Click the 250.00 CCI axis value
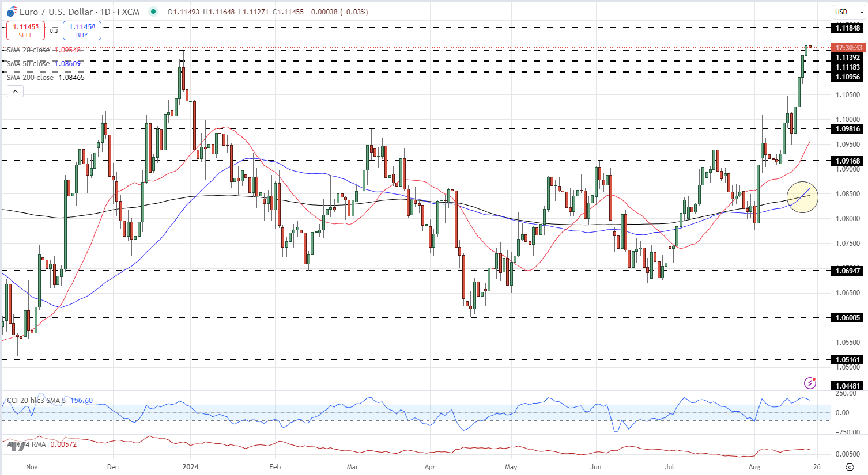This screenshot has height=475, width=868. (846, 393)
